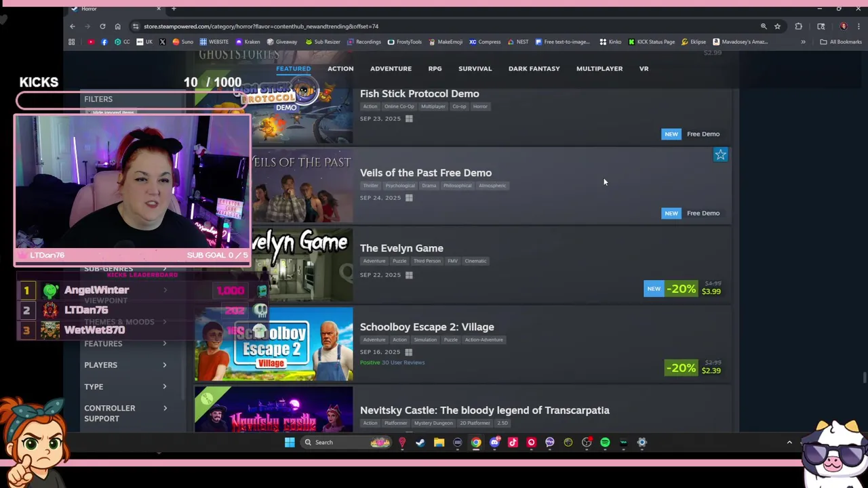Screen dimensions: 868x488
Task: Open the Facebook bookmark icon
Action: 104,42
